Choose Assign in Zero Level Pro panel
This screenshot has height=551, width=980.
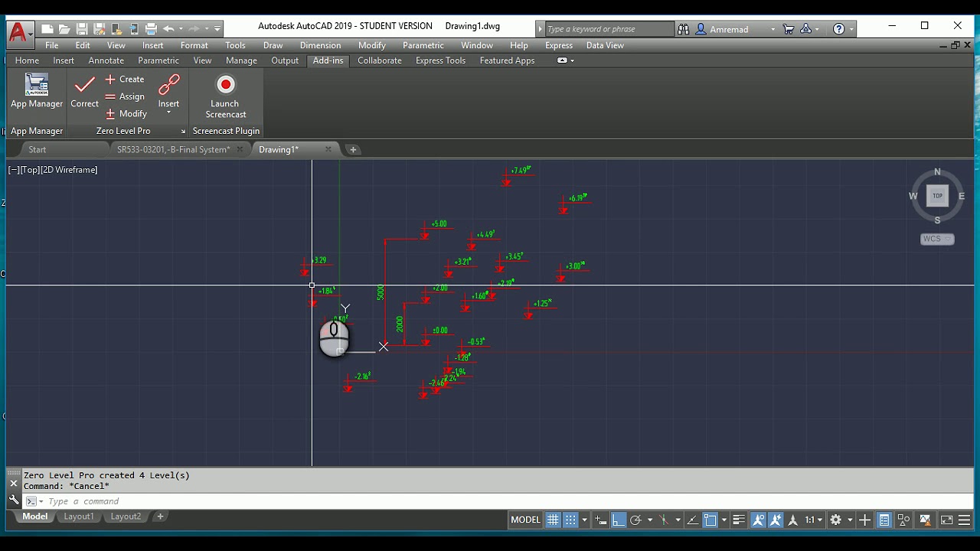click(125, 96)
